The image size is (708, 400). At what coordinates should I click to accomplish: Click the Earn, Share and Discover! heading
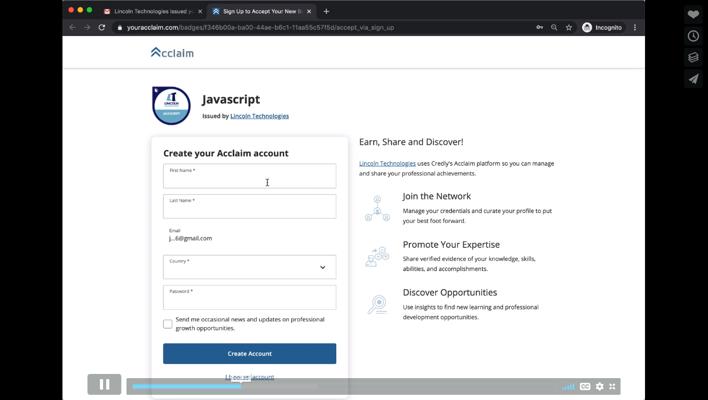[x=411, y=142]
